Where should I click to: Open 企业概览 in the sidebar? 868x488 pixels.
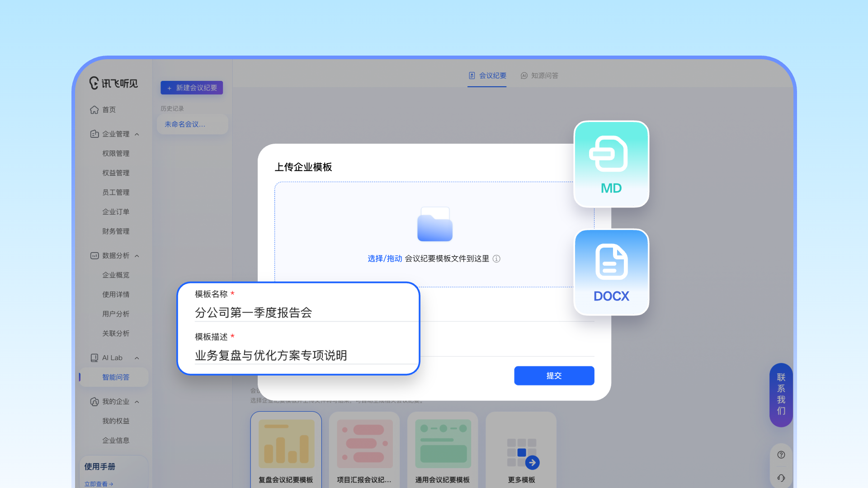(116, 275)
